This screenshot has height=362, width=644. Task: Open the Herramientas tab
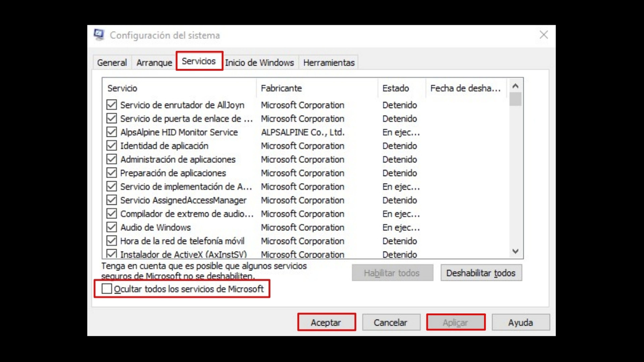point(329,63)
